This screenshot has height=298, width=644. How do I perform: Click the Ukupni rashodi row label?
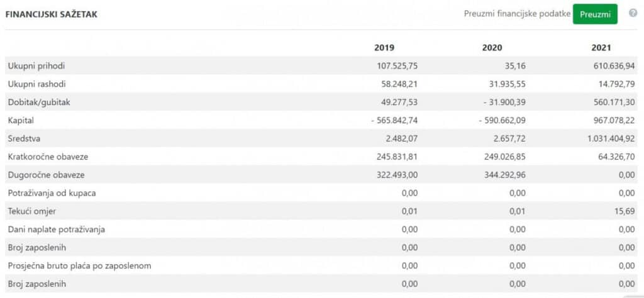click(37, 84)
